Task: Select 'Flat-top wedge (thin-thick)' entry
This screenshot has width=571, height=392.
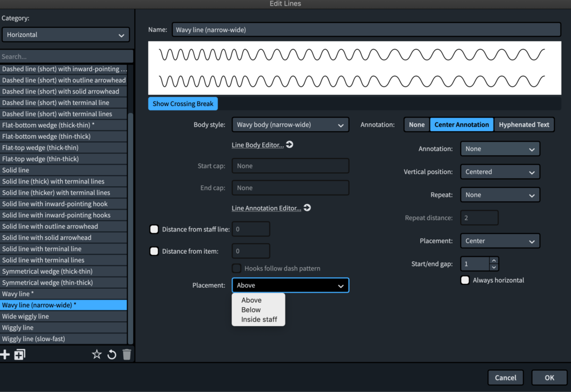Action: tap(64, 159)
